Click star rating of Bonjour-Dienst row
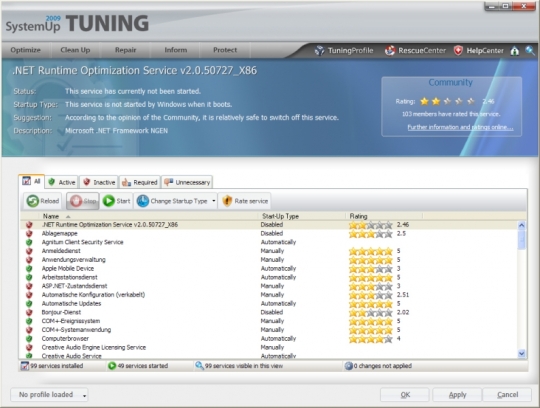Viewport: 540px width, 408px height. pyautogui.click(x=371, y=313)
